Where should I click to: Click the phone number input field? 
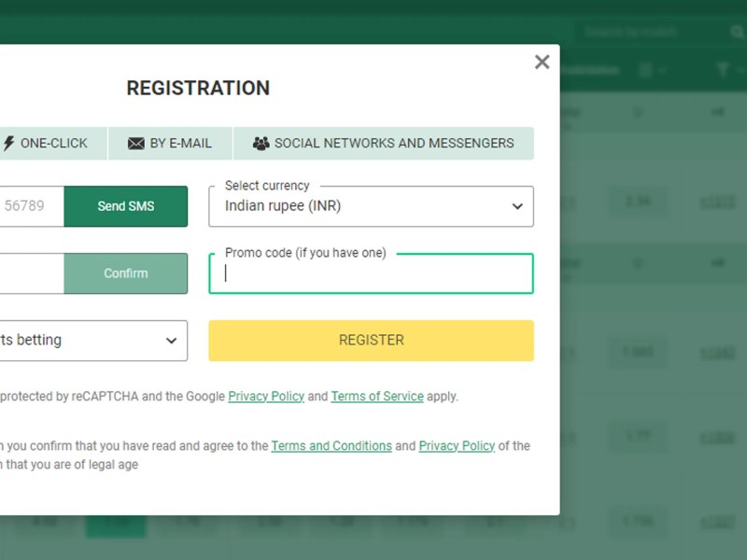32,206
